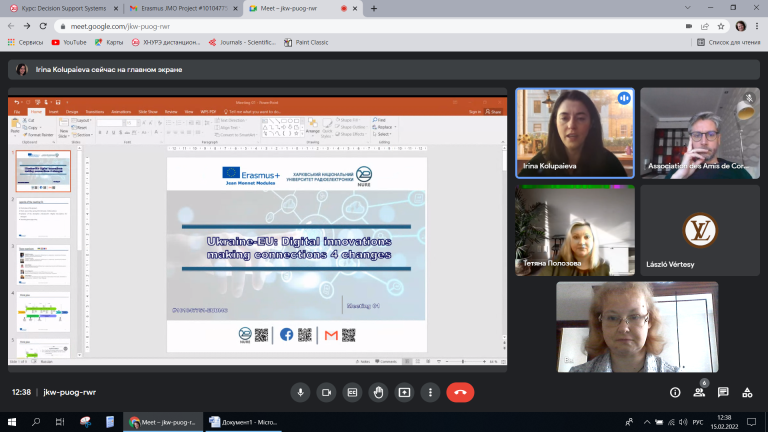This screenshot has height=432, width=768.
Task: Adjust the PowerPoint zoom slider
Action: tap(463, 361)
